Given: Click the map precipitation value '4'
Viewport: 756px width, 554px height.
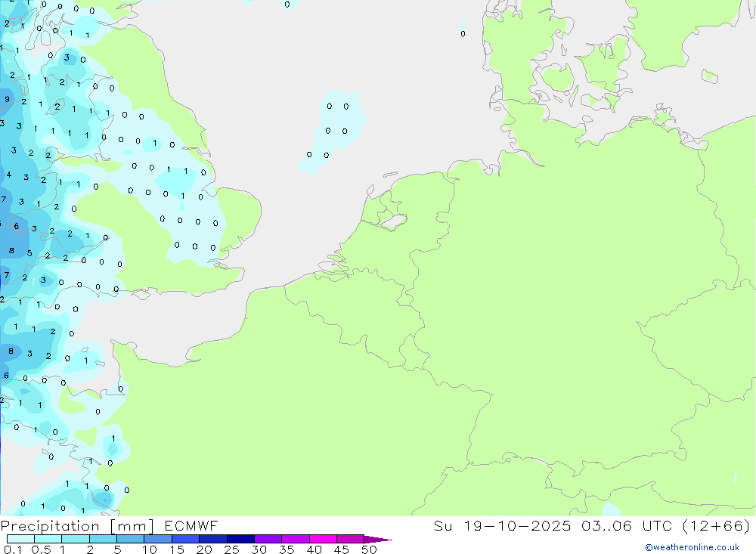Looking at the screenshot, I should tap(8, 175).
